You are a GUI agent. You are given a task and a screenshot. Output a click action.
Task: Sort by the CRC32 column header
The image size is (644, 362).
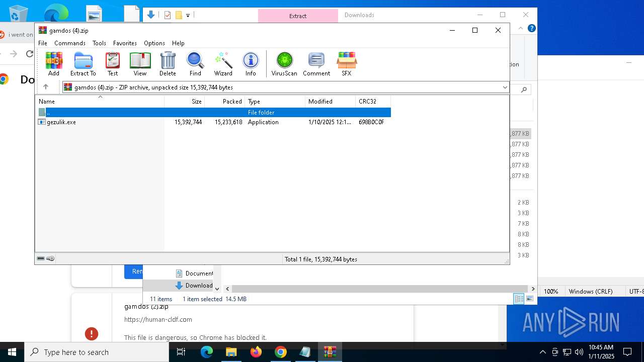pos(373,102)
